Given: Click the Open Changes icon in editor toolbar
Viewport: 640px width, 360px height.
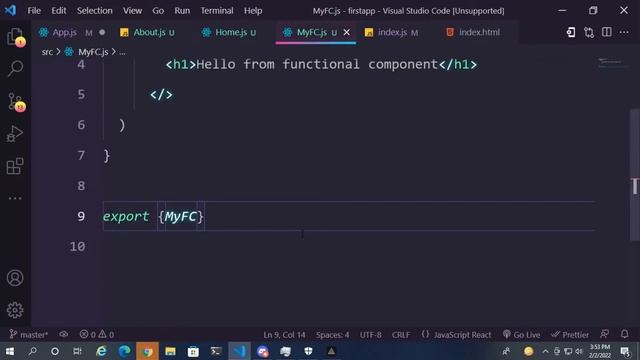Looking at the screenshot, I should (x=571, y=32).
